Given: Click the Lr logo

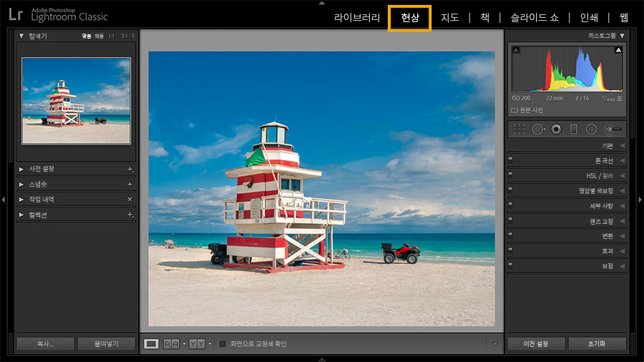Looking at the screenshot, I should [16, 15].
